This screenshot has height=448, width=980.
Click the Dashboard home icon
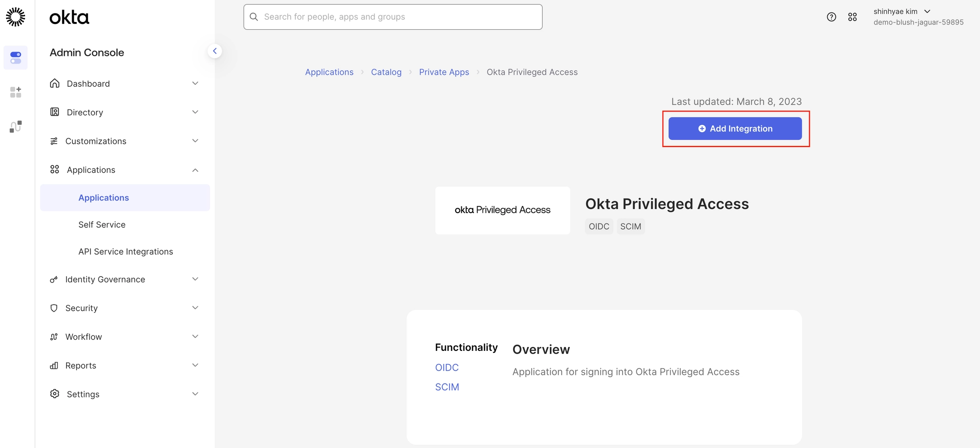(55, 83)
